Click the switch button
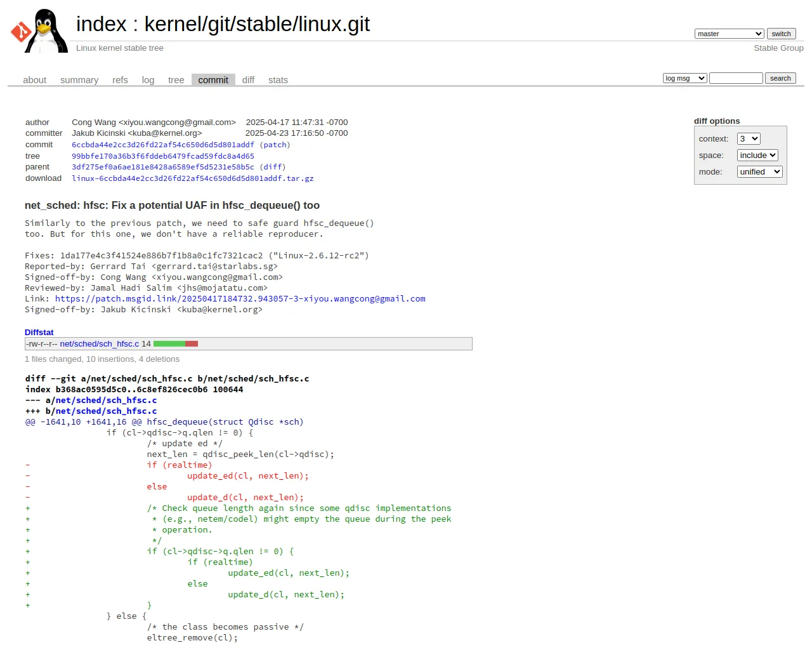Screen dimensions: 812x650 [x=781, y=34]
